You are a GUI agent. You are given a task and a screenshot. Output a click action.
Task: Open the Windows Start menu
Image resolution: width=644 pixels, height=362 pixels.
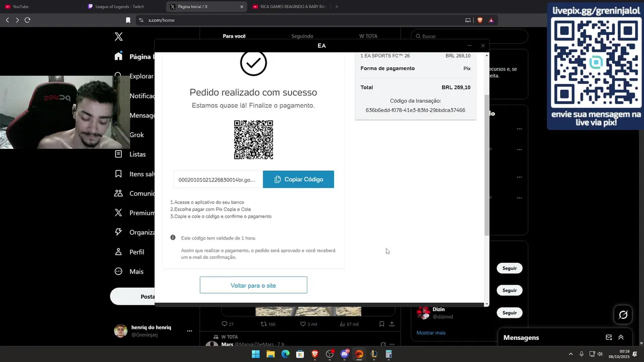(256, 354)
